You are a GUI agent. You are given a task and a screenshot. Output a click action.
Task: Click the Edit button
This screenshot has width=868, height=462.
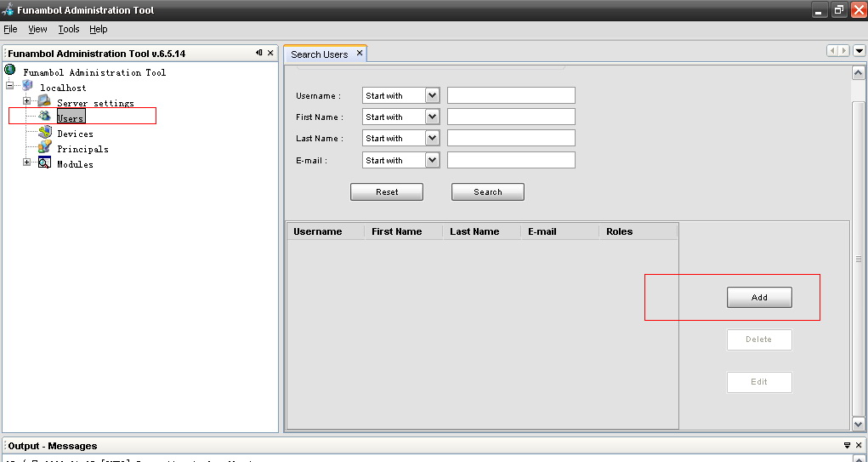[759, 382]
